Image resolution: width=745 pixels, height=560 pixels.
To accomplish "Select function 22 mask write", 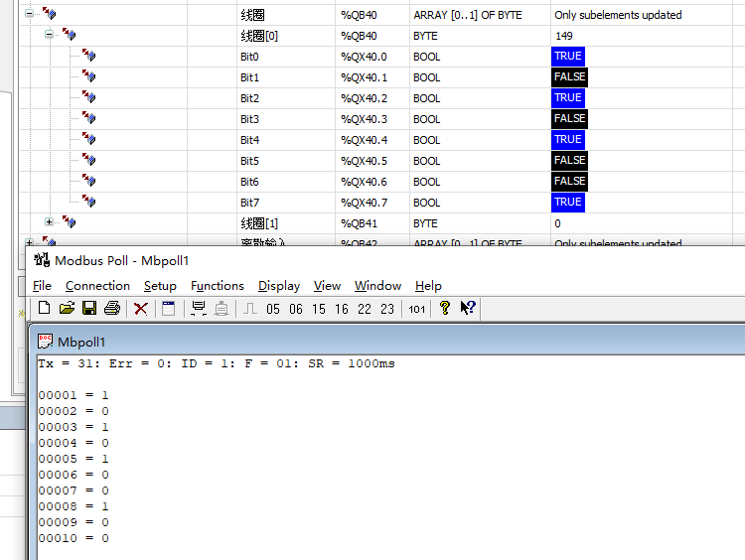I will [x=365, y=309].
